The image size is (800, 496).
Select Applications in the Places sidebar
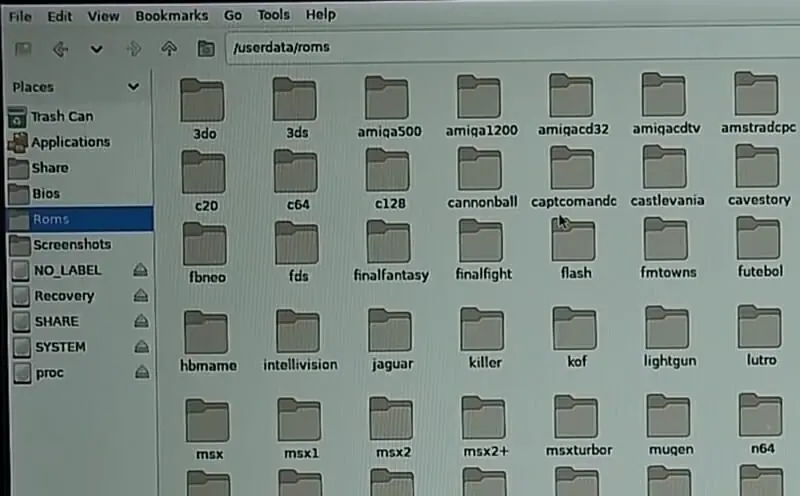(x=69, y=142)
